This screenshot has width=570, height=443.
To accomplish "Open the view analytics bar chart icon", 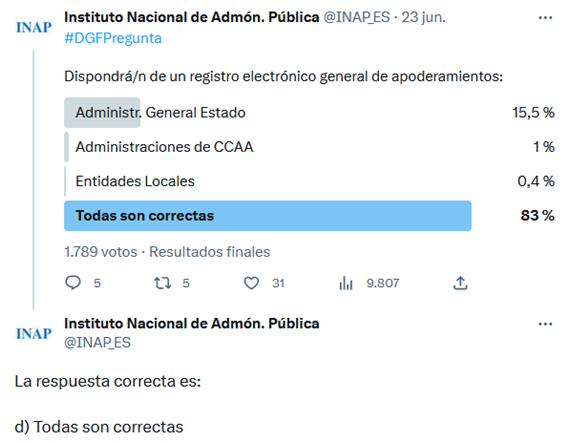I will [x=346, y=283].
